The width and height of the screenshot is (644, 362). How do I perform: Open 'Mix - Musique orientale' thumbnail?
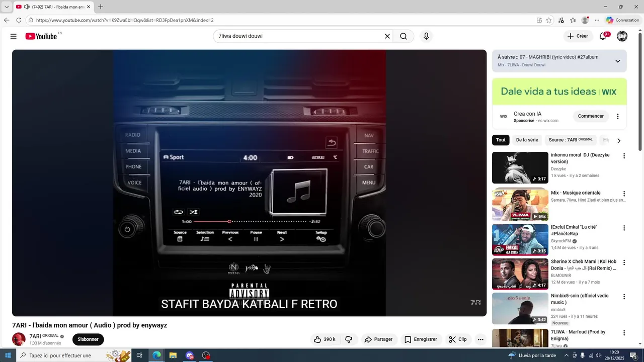pyautogui.click(x=520, y=205)
